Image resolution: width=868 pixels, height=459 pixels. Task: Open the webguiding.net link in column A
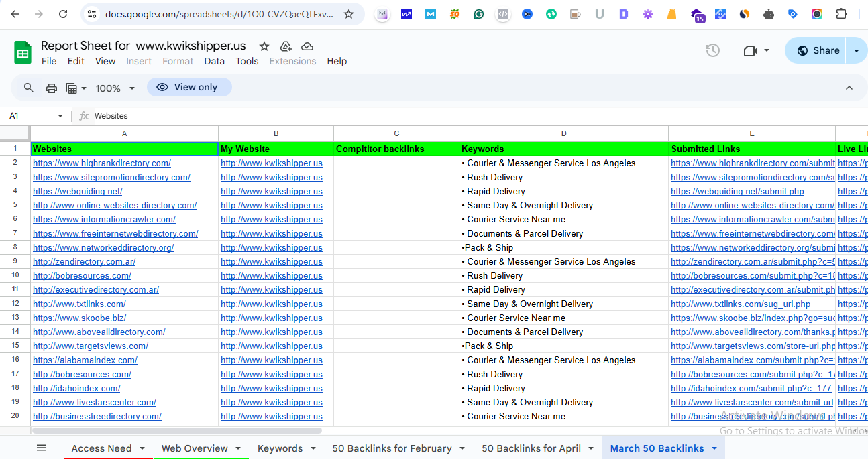click(78, 191)
